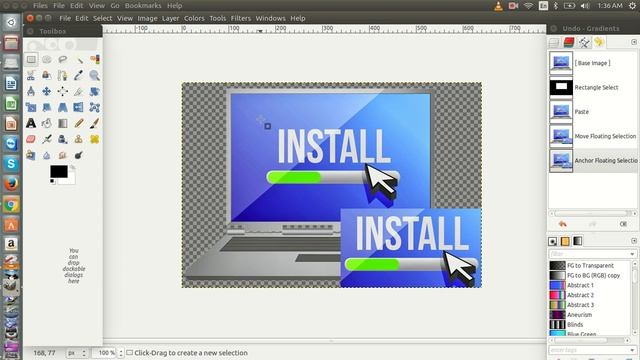Switch to the Paths dock tab

584,42
